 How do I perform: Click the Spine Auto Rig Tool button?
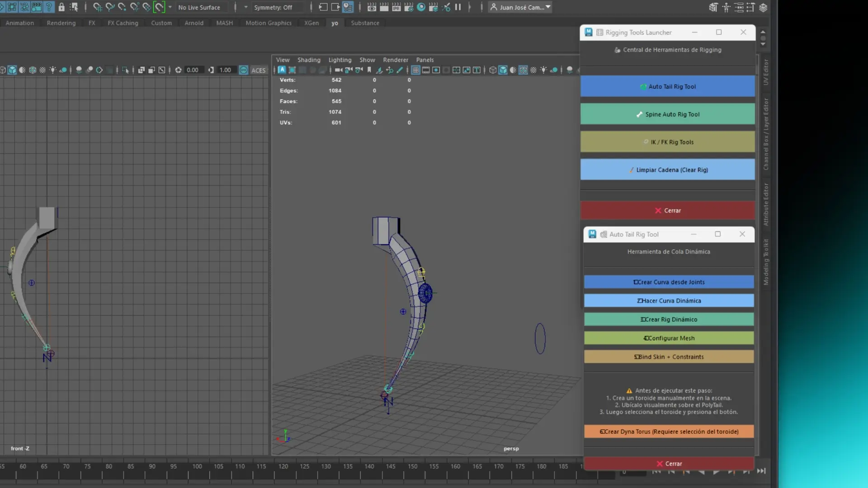(668, 114)
